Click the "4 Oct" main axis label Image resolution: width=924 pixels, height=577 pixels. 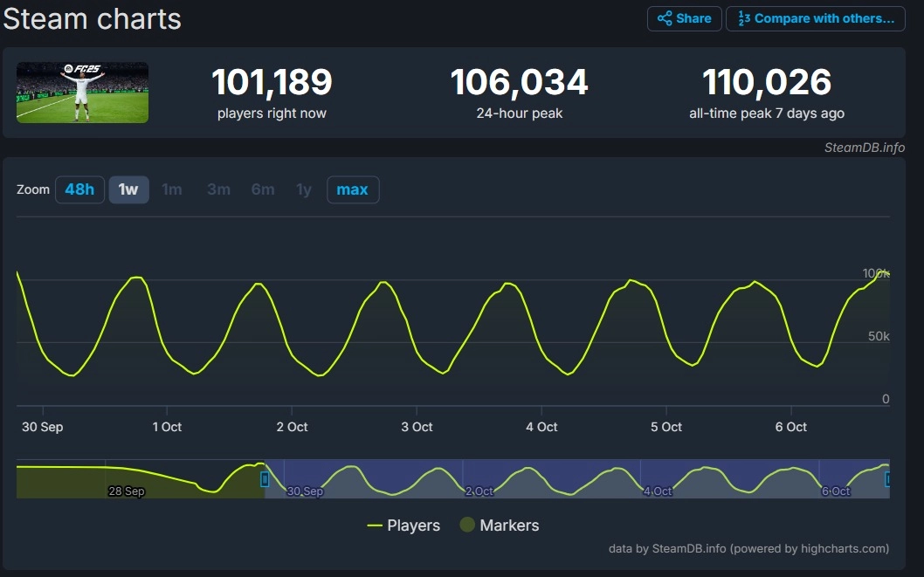tap(541, 427)
